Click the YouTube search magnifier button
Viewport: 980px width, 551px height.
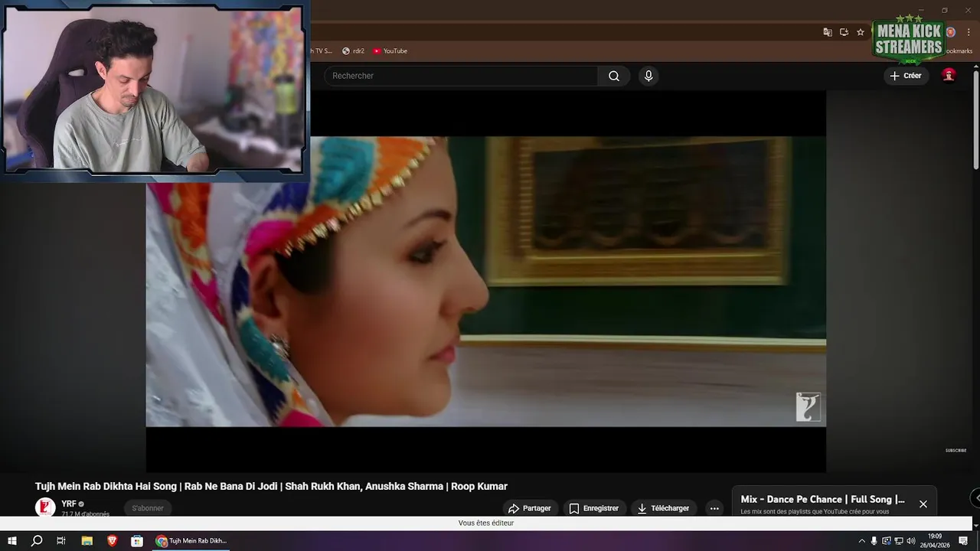[614, 76]
